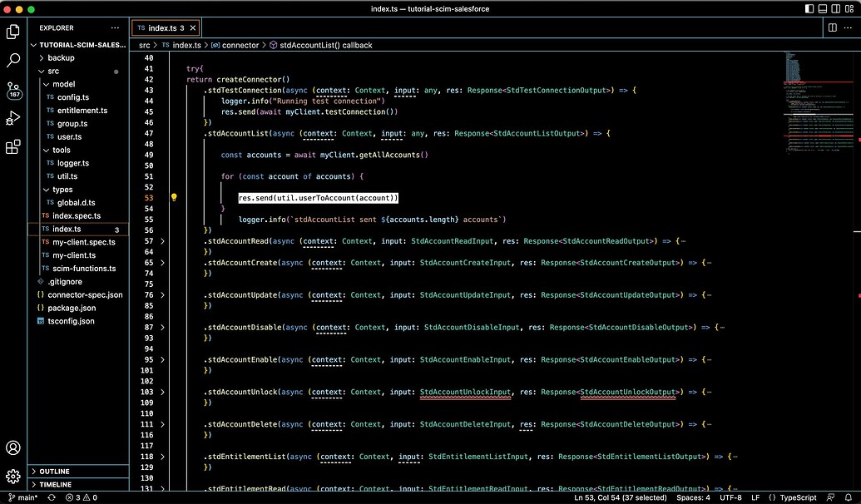The width and height of the screenshot is (861, 504).
Task: Select the index.ts editor tab
Action: (163, 27)
